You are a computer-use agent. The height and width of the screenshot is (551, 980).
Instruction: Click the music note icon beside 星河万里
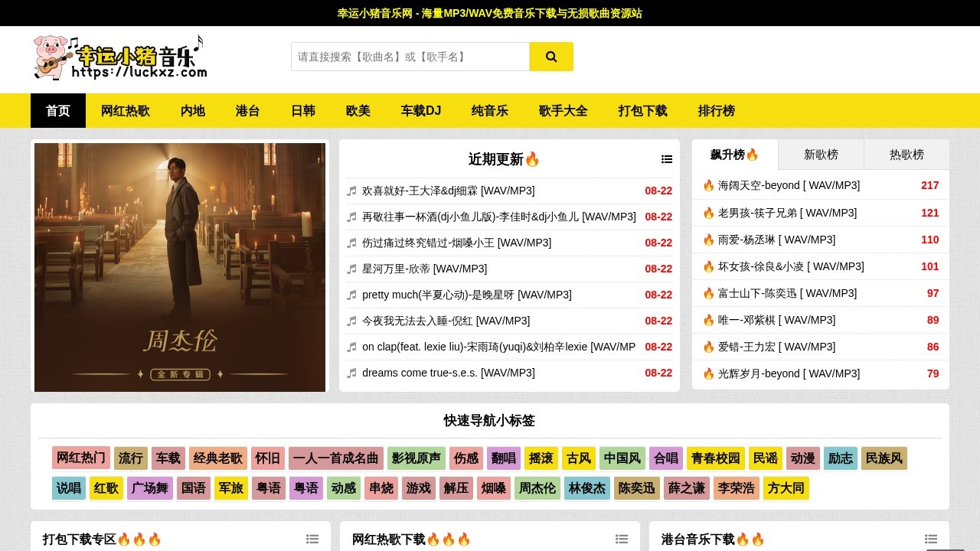pos(351,269)
